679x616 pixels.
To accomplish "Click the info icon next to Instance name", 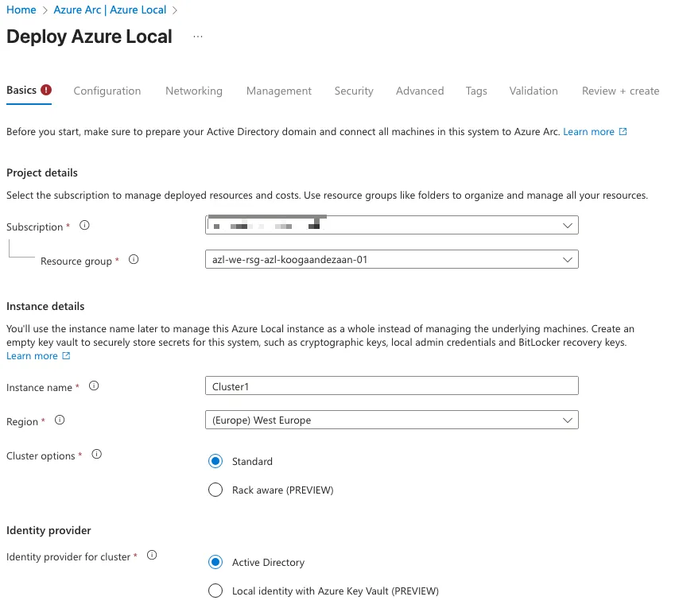I will pos(94,386).
